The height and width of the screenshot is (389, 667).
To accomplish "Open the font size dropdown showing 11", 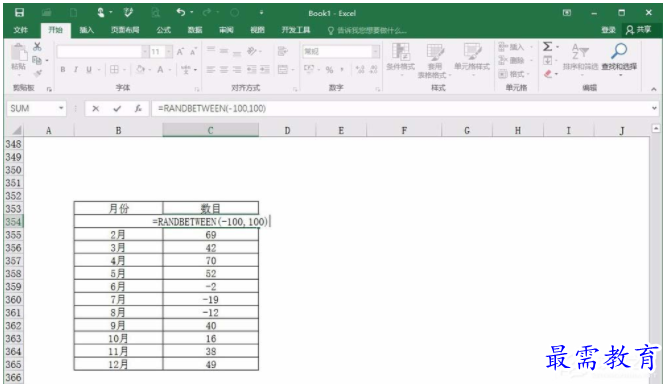I will click(169, 51).
